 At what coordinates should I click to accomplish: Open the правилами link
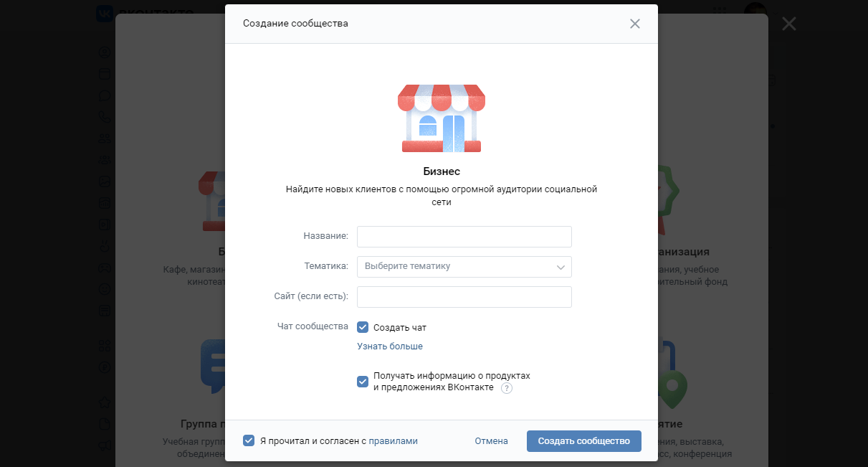[x=393, y=441]
